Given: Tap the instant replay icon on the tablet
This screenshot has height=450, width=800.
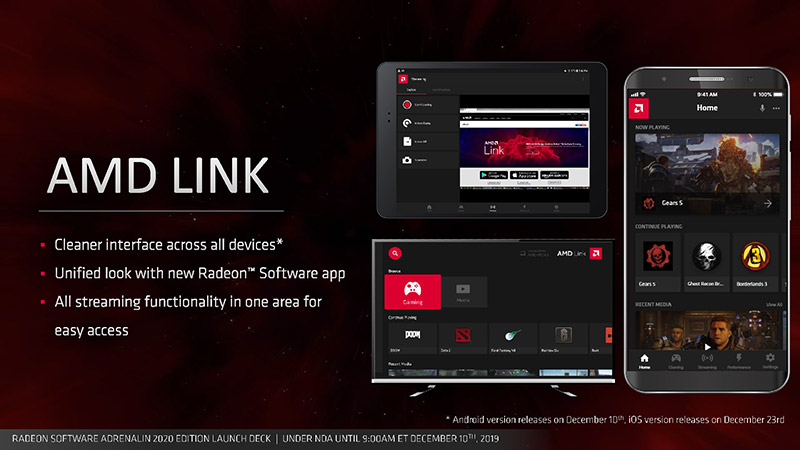Looking at the screenshot, I should tap(407, 123).
